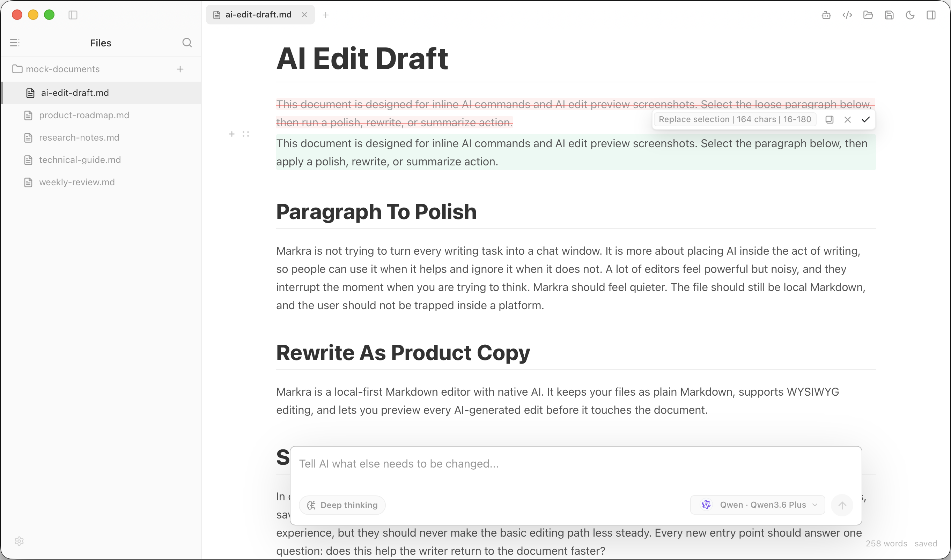Open the outline list icon beside Files
This screenshot has width=951, height=560.
pos(15,43)
